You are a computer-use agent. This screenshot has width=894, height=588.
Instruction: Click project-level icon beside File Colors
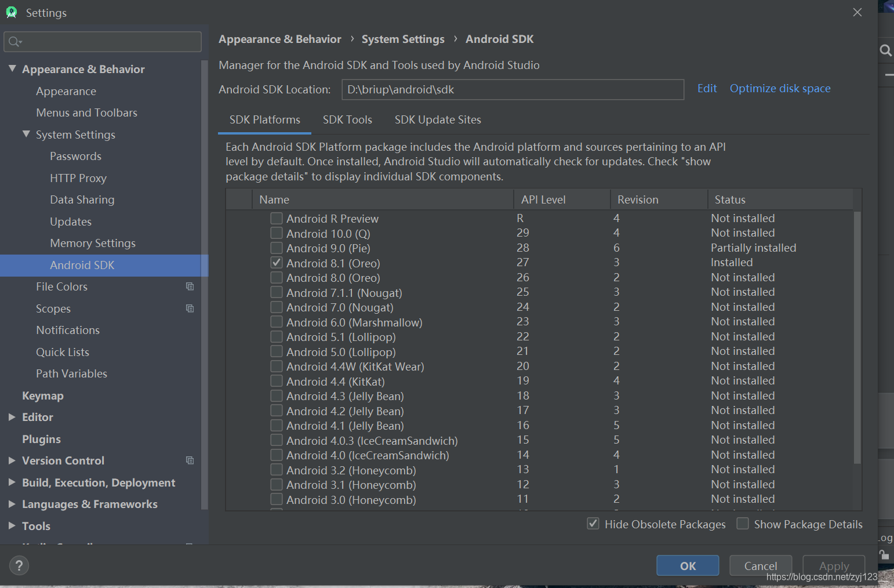tap(190, 286)
